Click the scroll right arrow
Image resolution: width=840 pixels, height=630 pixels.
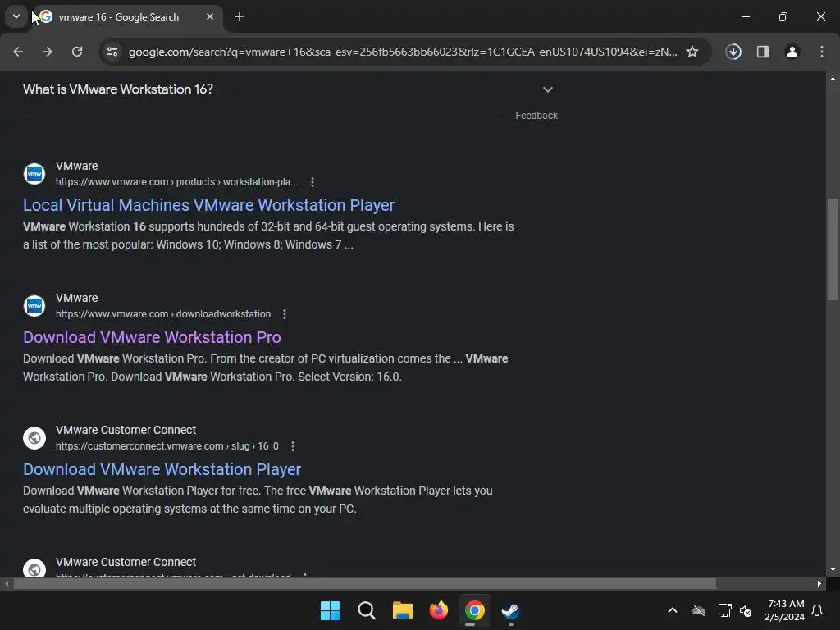(819, 584)
